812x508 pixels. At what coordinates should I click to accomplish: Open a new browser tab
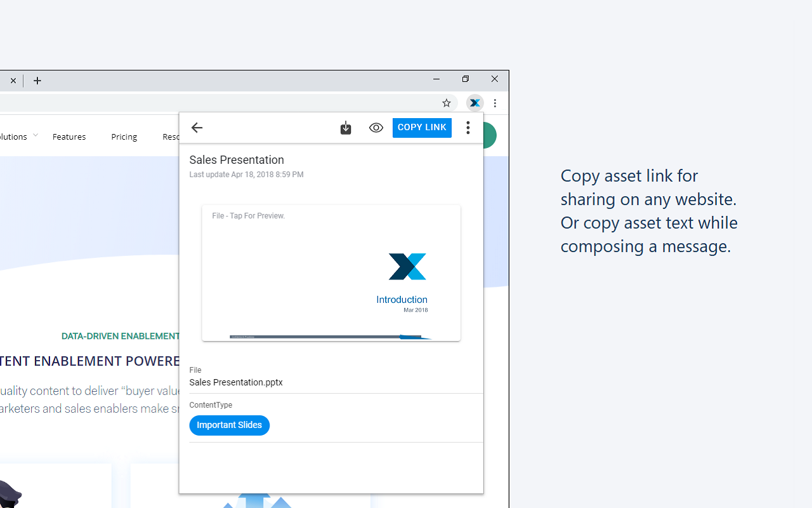click(37, 81)
